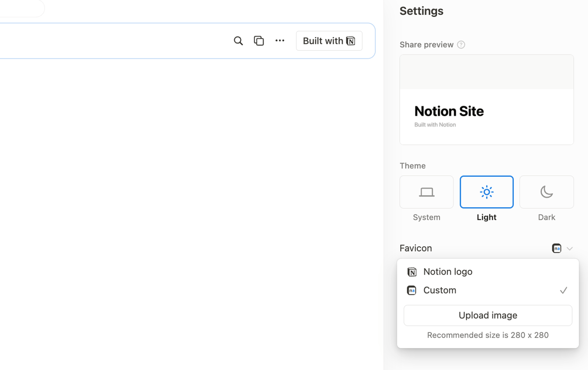Viewport: 588px width, 370px height.
Task: Open search with the magnifier icon
Action: 238,41
